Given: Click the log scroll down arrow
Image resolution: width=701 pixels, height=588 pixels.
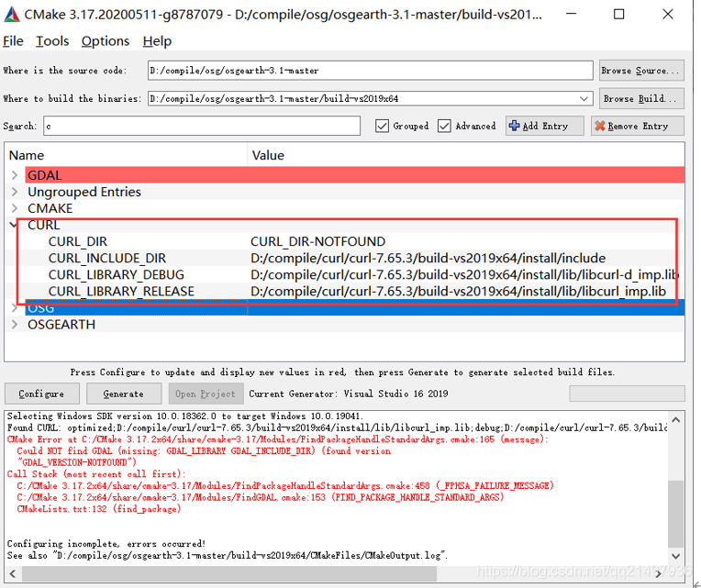Looking at the screenshot, I should pos(675,556).
